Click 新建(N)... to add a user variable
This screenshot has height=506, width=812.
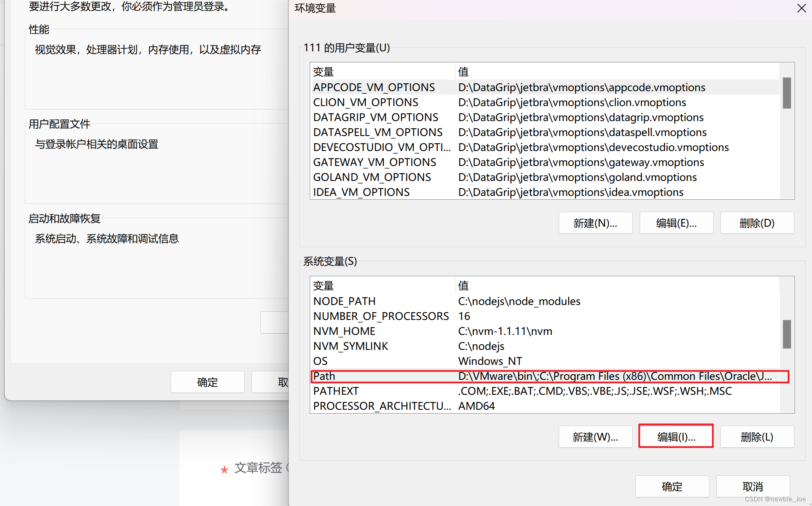click(595, 223)
